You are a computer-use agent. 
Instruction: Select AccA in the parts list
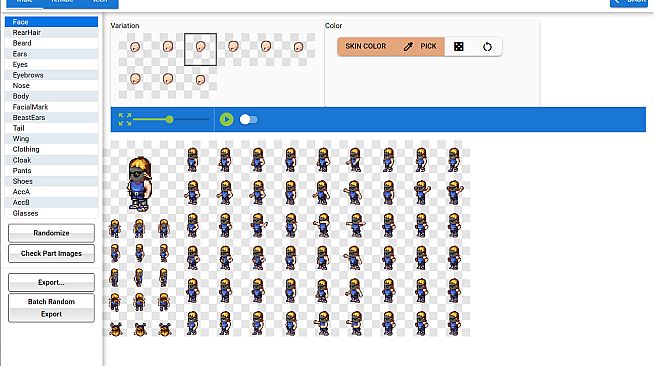51,192
